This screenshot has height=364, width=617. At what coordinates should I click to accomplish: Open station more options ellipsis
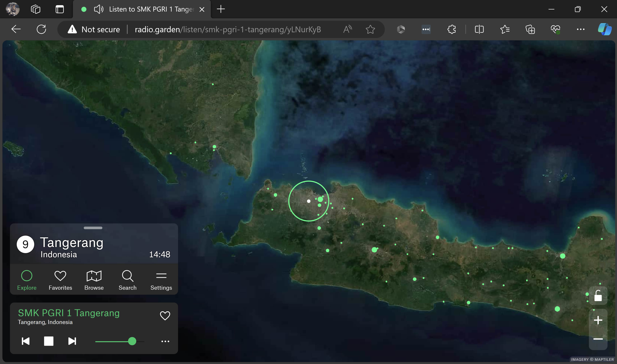pyautogui.click(x=165, y=341)
